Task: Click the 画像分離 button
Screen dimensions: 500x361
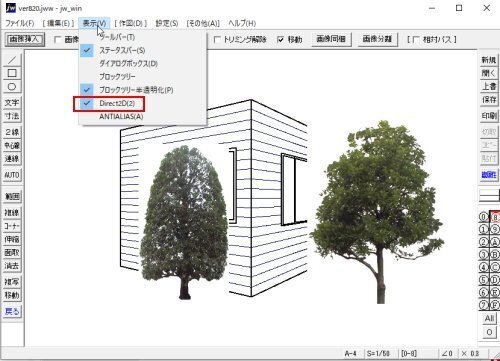Action: (x=377, y=39)
